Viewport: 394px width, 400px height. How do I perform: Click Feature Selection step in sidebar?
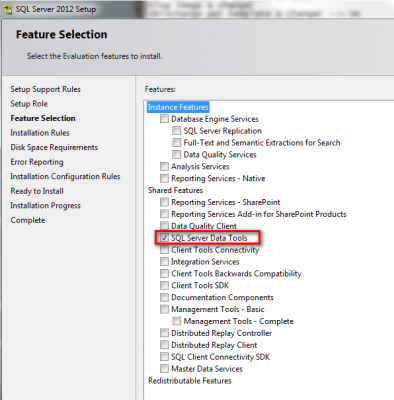(43, 118)
